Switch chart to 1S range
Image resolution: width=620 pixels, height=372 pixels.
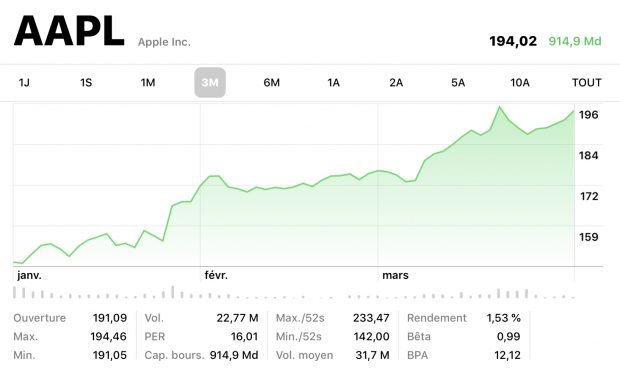coord(86,83)
